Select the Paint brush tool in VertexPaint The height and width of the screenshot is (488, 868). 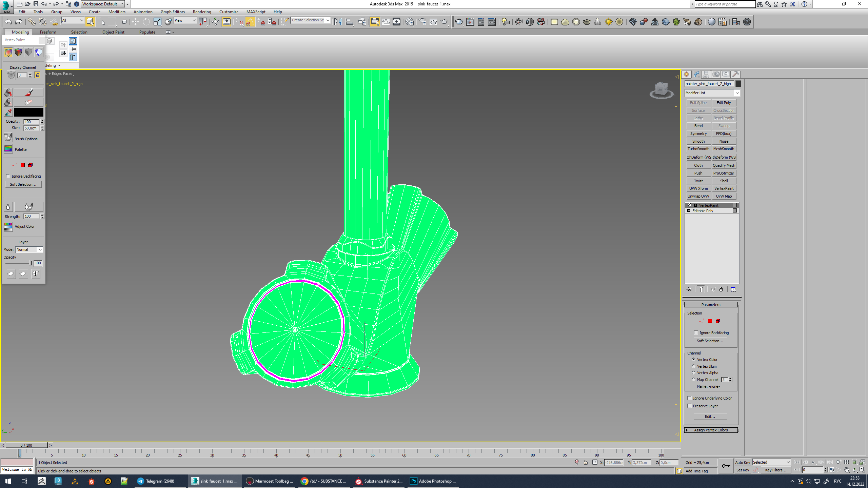(x=28, y=93)
